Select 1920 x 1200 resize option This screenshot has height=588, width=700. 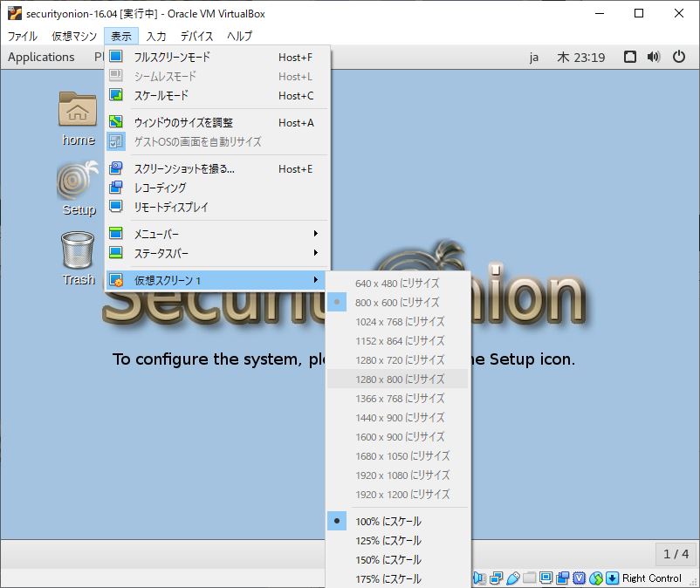[x=398, y=495]
